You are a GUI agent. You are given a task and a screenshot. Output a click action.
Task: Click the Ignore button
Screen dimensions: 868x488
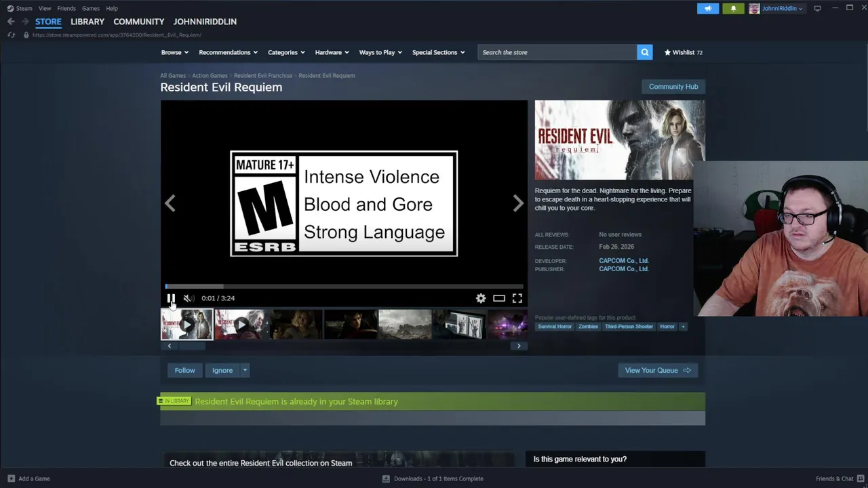[x=222, y=370]
